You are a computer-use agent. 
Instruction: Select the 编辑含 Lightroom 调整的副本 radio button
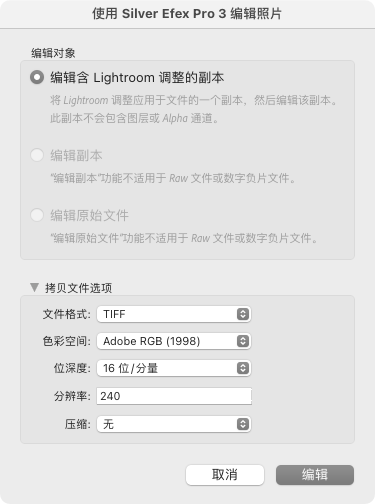pos(37,77)
